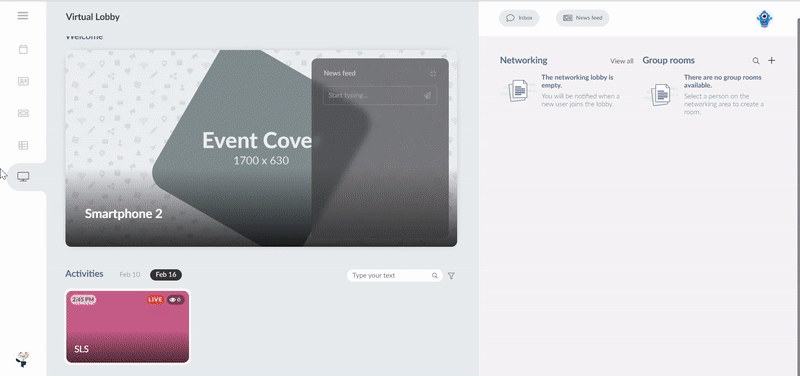Click the Smartphone 2 event title
Image resolution: width=800 pixels, height=376 pixels.
tap(123, 214)
